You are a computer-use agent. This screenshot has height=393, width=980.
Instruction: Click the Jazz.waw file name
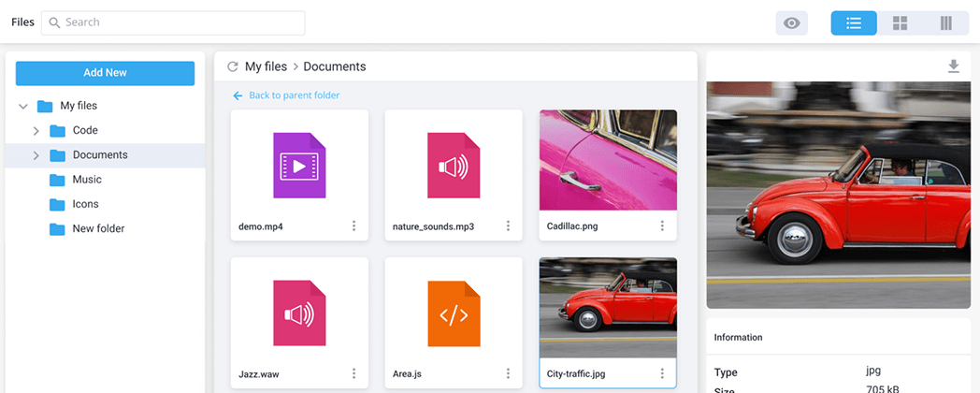[x=259, y=374]
